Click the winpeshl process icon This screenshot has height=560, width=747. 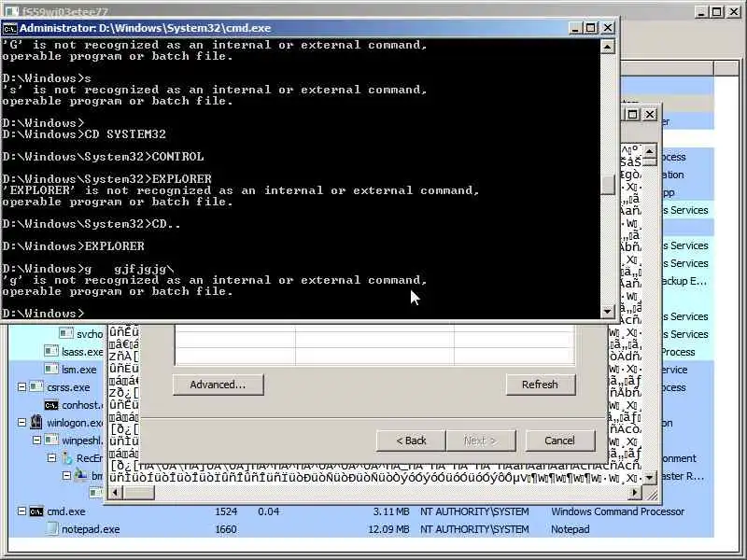[51, 440]
